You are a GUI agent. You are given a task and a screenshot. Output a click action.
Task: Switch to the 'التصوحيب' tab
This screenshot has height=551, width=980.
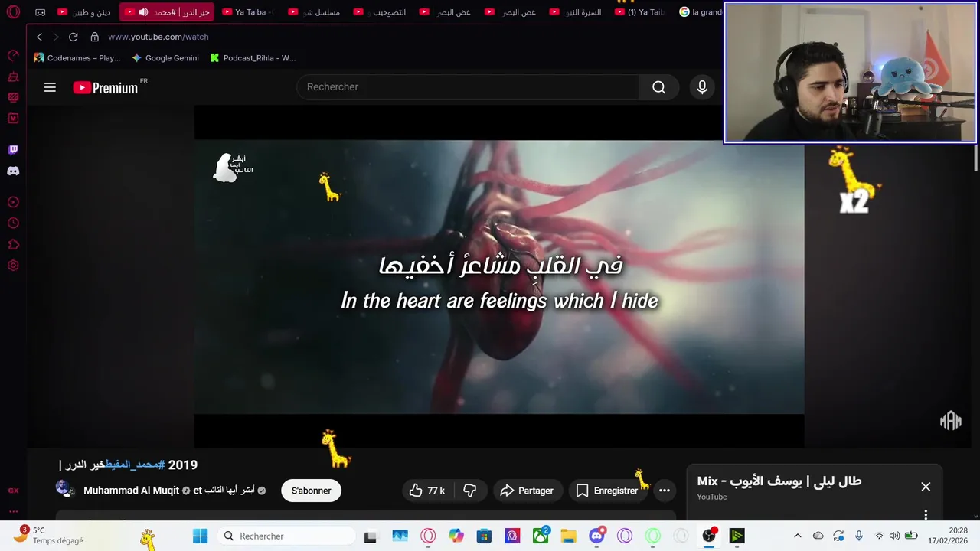click(x=381, y=12)
